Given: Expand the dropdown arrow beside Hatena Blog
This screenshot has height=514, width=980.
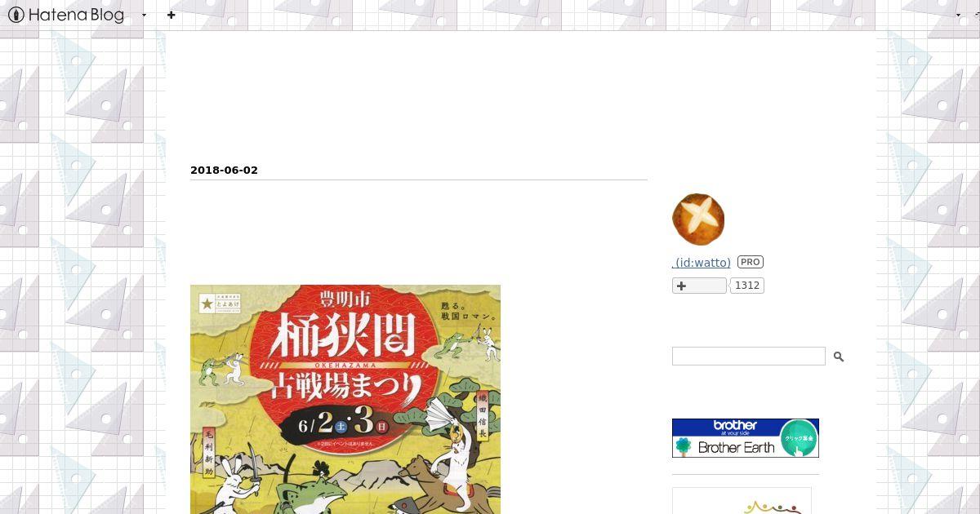Looking at the screenshot, I should (x=145, y=15).
